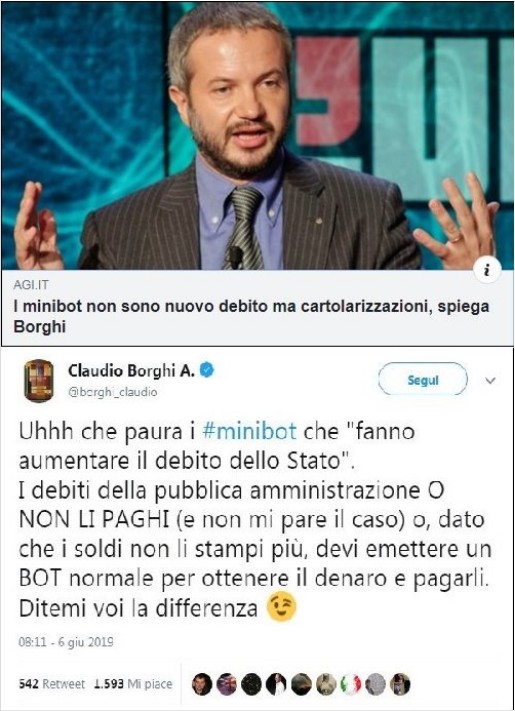Expand the tweet options chevron
The height and width of the screenshot is (711, 515).
pyautogui.click(x=490, y=380)
